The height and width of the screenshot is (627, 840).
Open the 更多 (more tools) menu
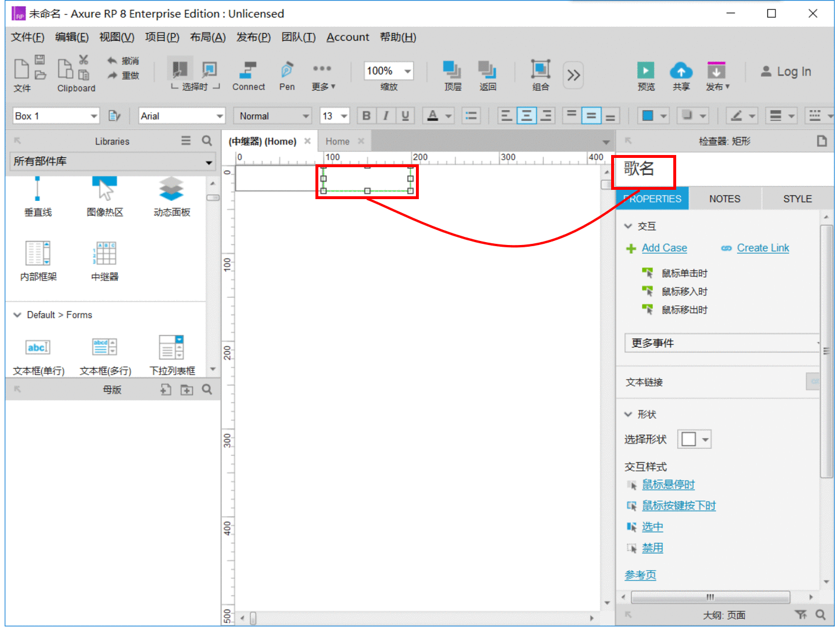point(323,77)
